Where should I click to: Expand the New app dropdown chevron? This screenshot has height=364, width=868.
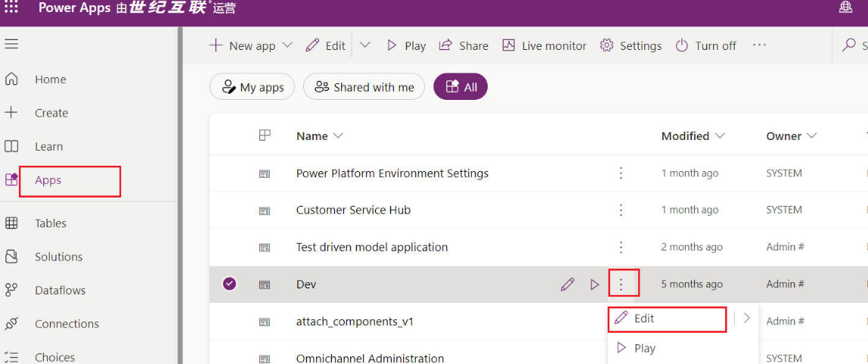pyautogui.click(x=287, y=45)
